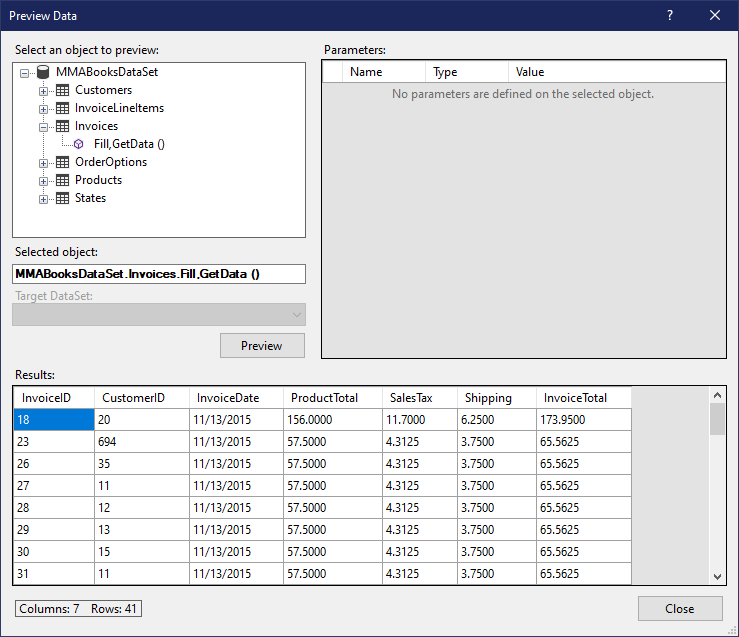Expand the Products tree node

coord(43,181)
